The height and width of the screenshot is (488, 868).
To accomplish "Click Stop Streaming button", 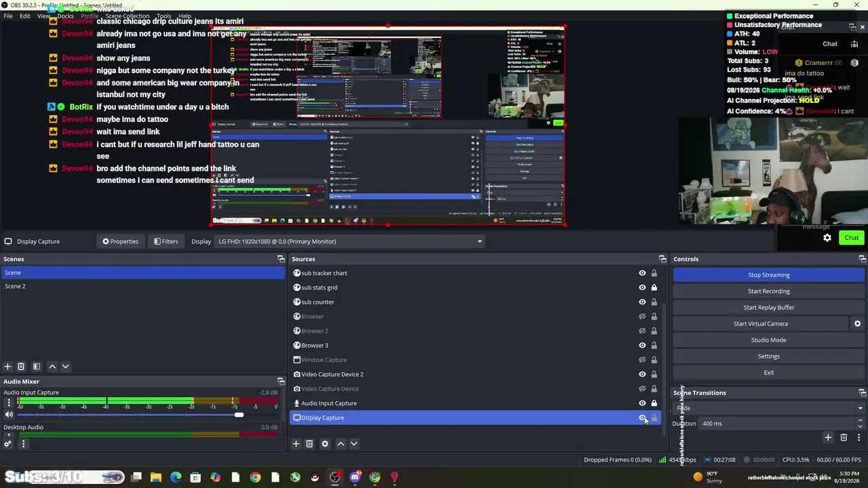I will [x=769, y=275].
